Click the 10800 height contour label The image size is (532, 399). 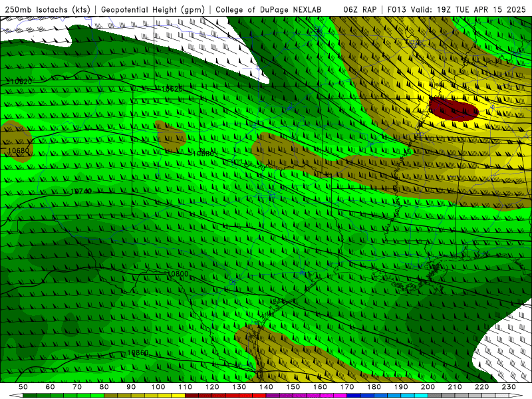(178, 274)
